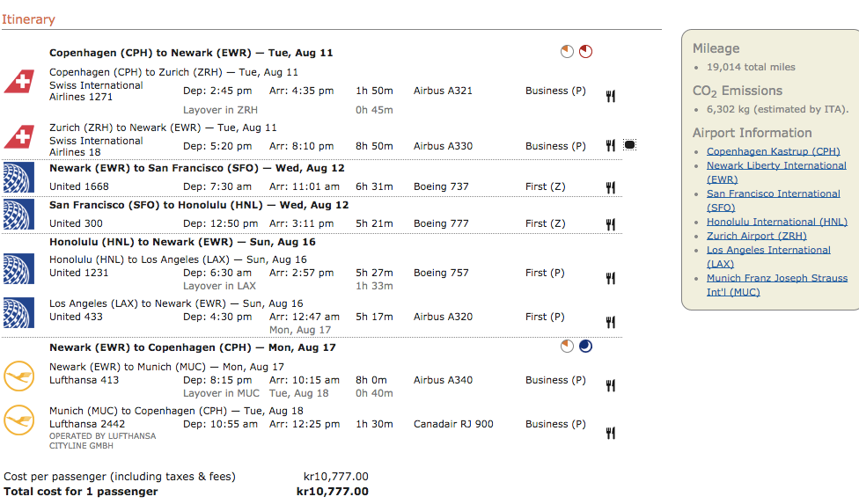Viewport: 859px width, 504px height.
Task: Open Los Angeles International (LAX) link
Action: click(x=768, y=250)
